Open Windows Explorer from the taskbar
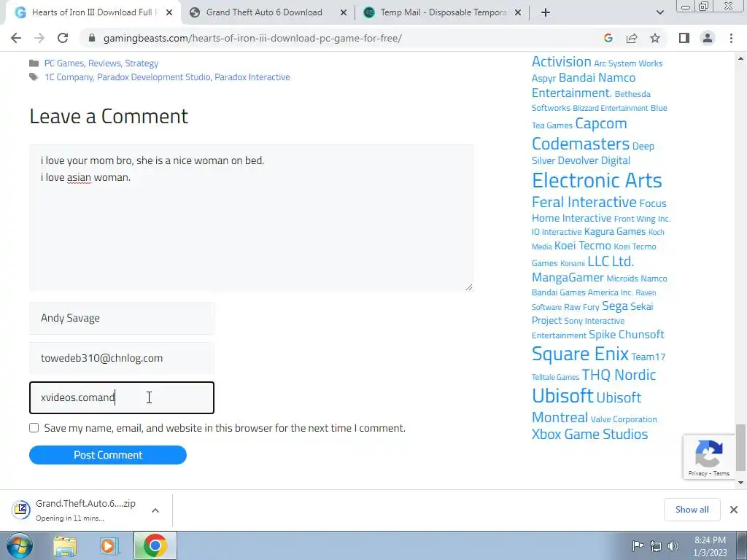Screen dimensions: 747x560 click(x=65, y=545)
